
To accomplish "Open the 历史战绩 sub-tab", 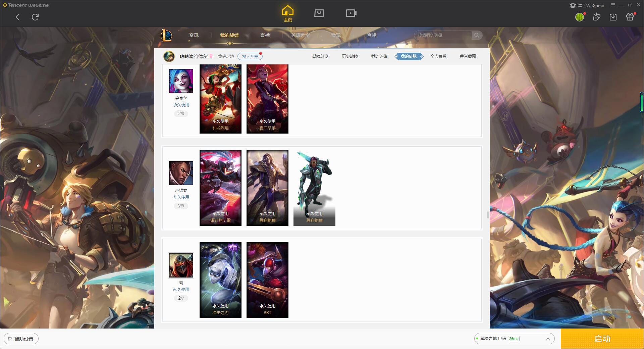I will [350, 56].
